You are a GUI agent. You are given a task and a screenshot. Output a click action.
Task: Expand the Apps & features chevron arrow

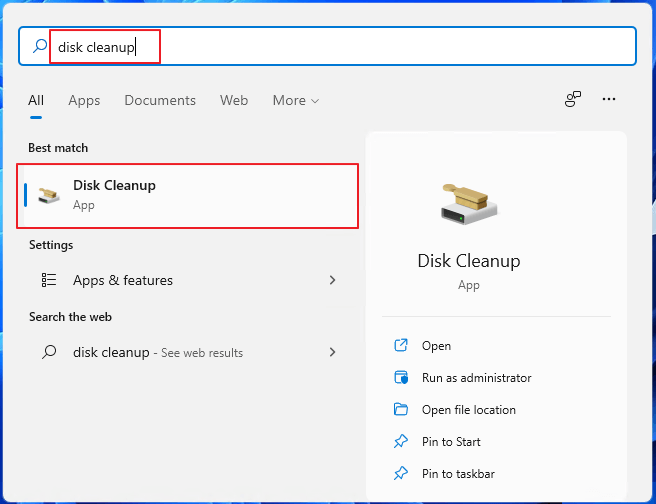332,281
